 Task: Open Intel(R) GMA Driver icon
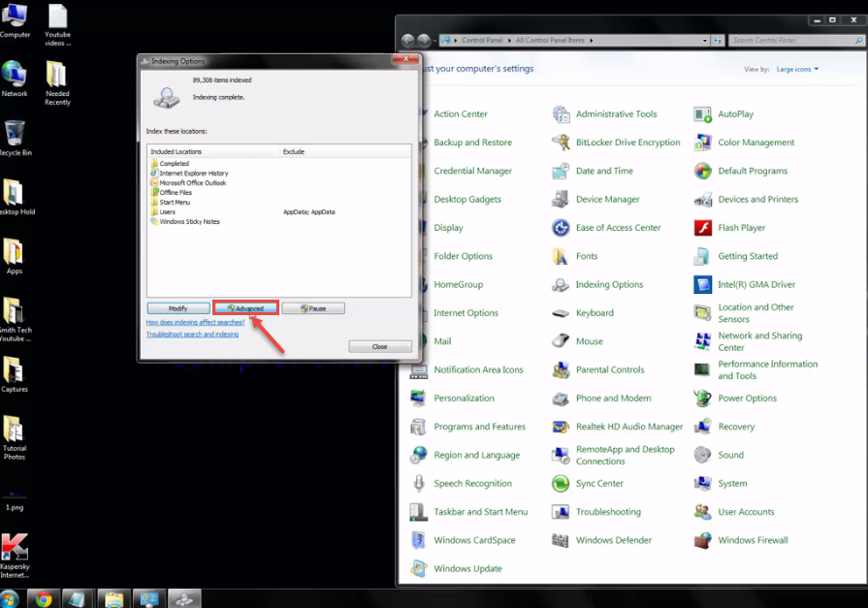[x=702, y=285]
